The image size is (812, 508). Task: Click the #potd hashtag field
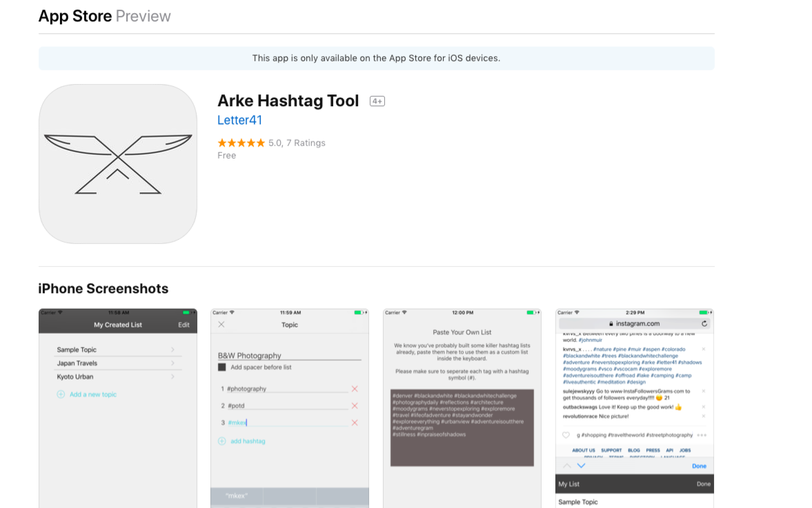click(x=288, y=405)
